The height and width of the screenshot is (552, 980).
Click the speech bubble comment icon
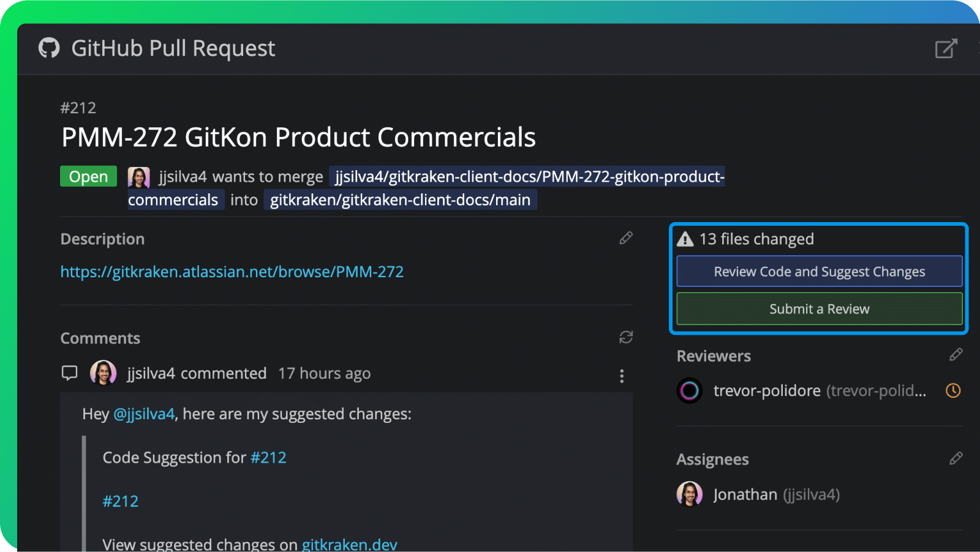[70, 373]
